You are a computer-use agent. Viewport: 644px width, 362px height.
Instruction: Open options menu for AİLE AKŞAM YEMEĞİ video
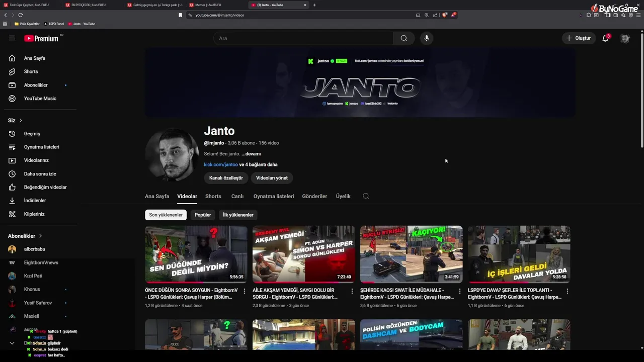[352, 291]
